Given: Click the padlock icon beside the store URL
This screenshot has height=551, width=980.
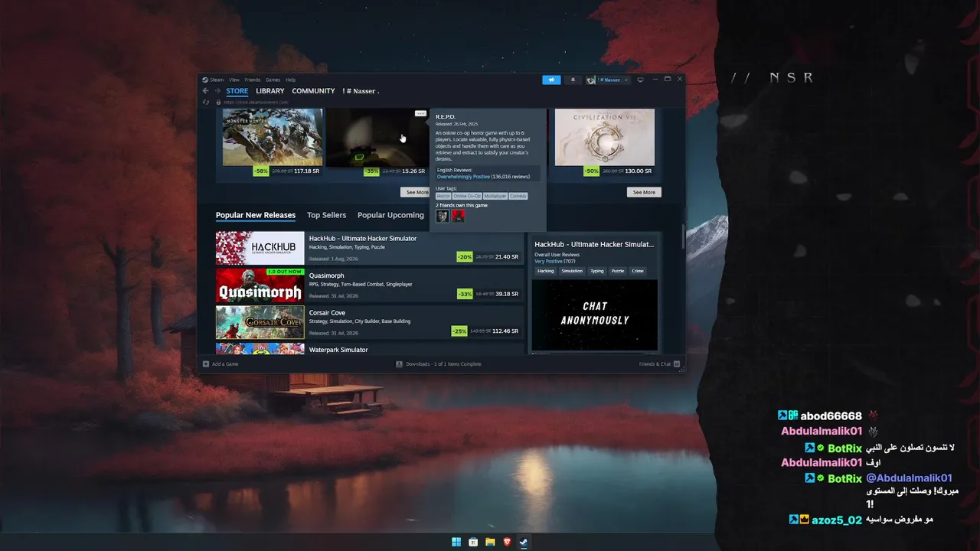Looking at the screenshot, I should pyautogui.click(x=218, y=102).
